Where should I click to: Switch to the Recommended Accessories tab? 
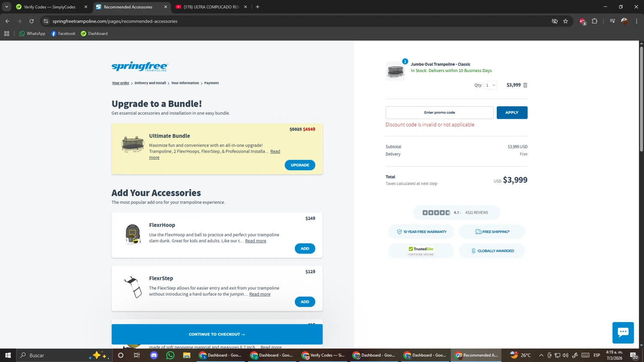131,7
